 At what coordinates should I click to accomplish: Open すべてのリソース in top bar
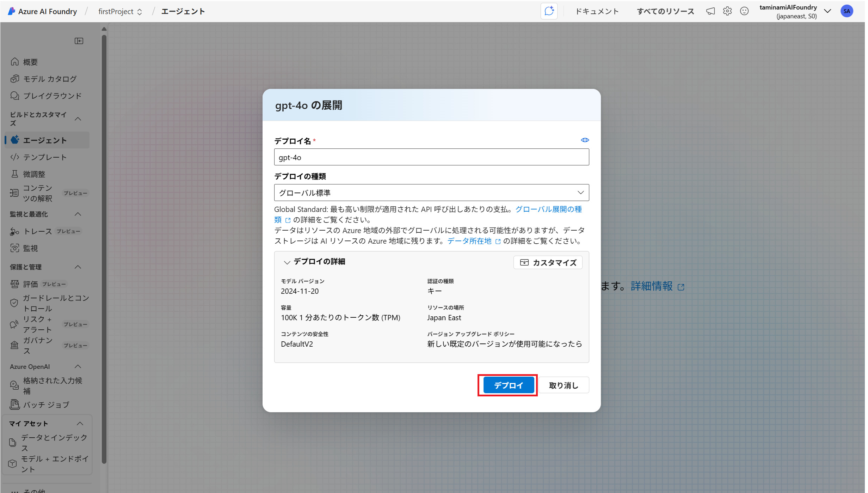[665, 11]
